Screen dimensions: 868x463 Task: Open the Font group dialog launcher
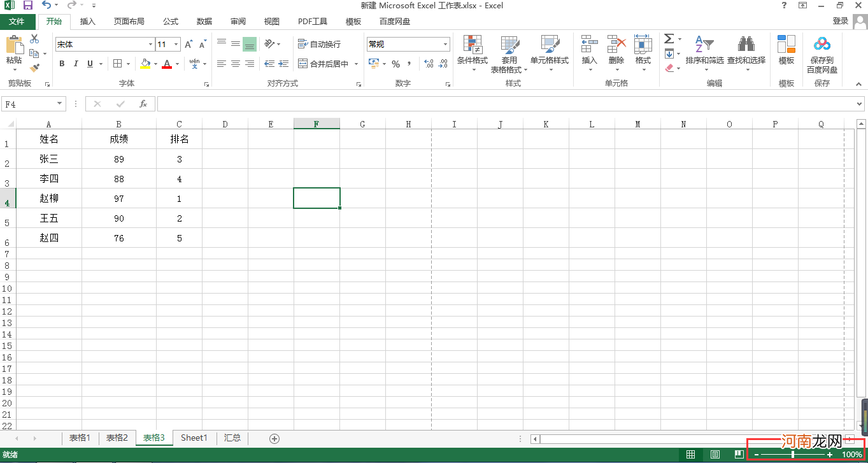click(x=206, y=84)
